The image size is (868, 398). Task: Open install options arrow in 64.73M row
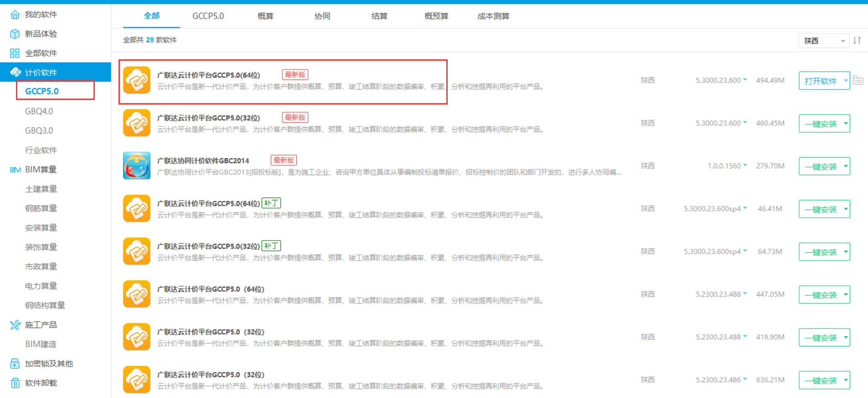[846, 251]
